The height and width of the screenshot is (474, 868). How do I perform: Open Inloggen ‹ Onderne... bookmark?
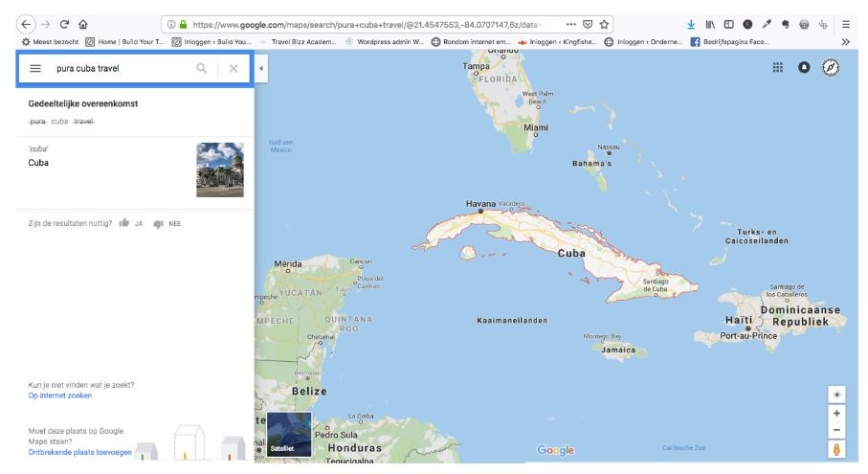tap(643, 41)
